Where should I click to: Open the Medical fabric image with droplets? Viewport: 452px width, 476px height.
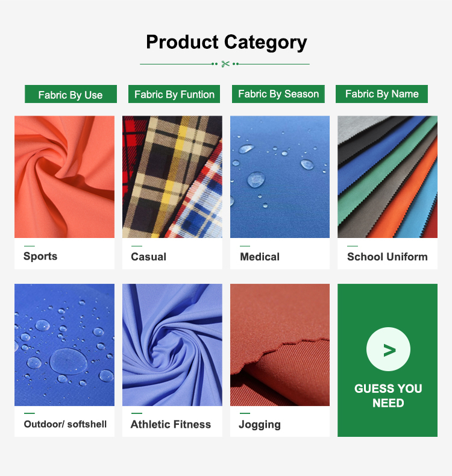click(x=280, y=177)
